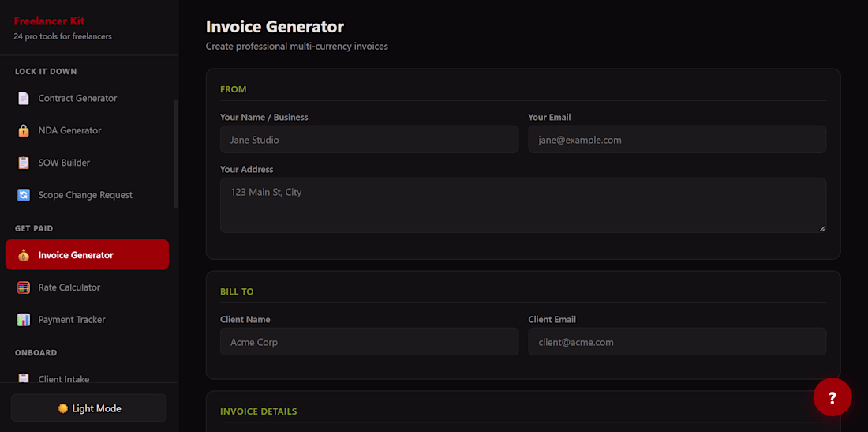
Task: Open the red help question mark button
Action: (x=832, y=397)
